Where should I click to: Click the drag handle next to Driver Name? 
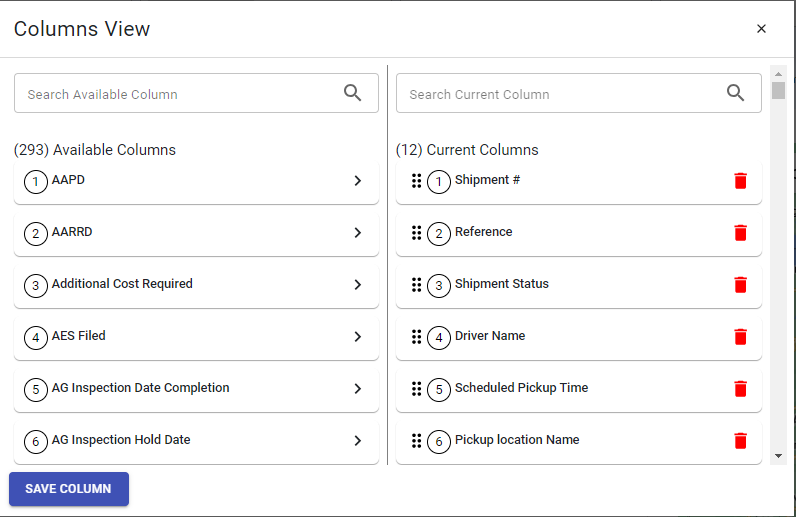[416, 337]
